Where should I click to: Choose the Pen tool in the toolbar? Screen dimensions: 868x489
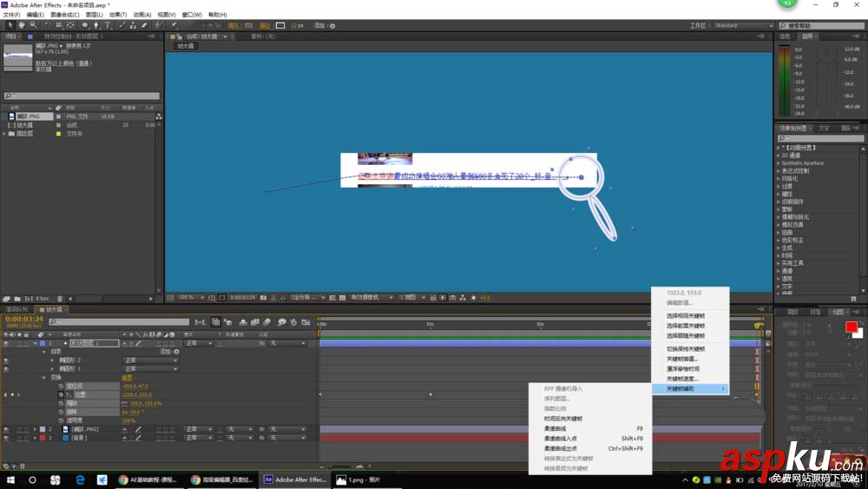coord(95,25)
